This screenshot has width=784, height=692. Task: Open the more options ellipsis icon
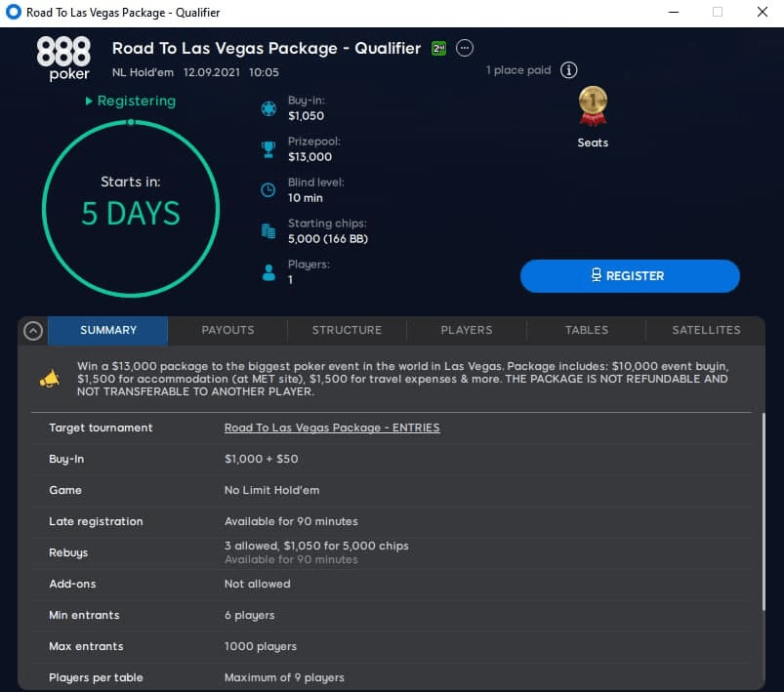pos(465,49)
